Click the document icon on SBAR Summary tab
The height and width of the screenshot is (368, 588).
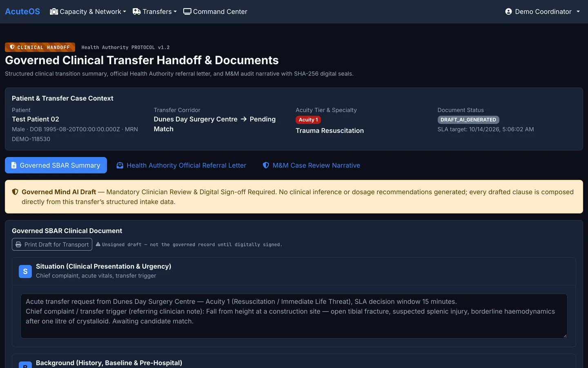[x=14, y=165]
